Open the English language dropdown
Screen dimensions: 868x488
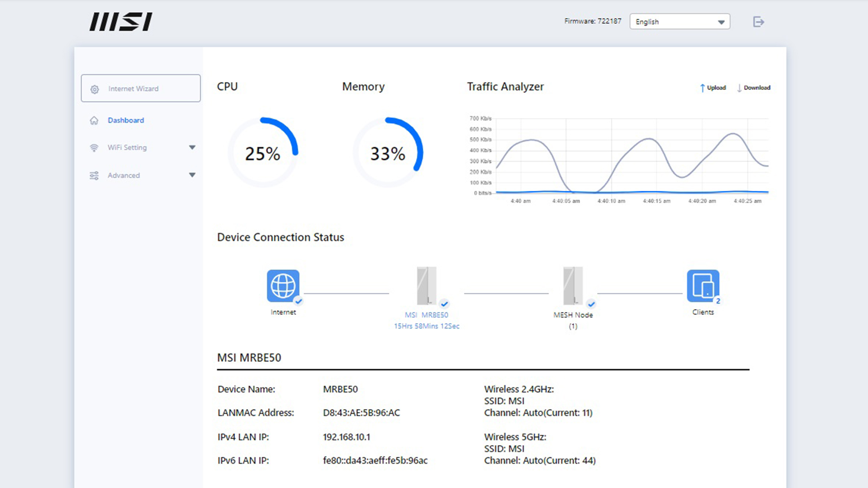pos(680,22)
